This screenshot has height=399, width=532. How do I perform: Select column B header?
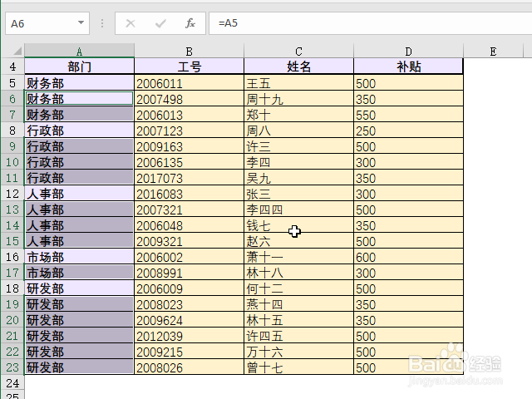pyautogui.click(x=189, y=52)
